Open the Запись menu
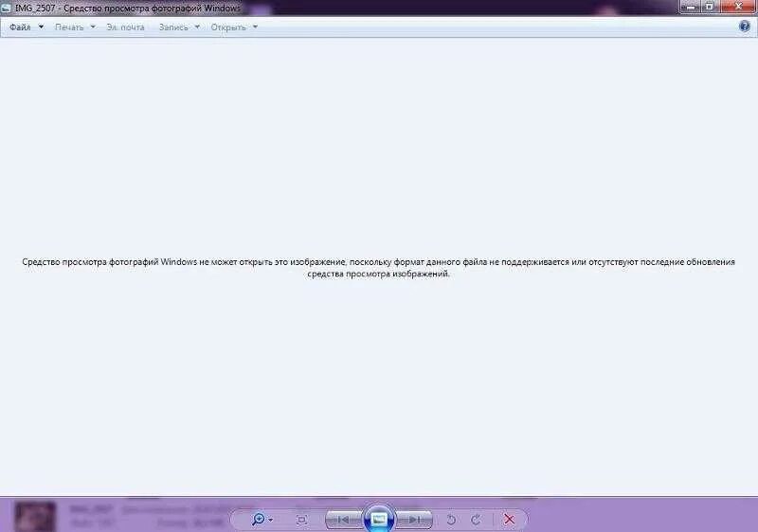This screenshot has height=532, width=758. click(x=173, y=27)
